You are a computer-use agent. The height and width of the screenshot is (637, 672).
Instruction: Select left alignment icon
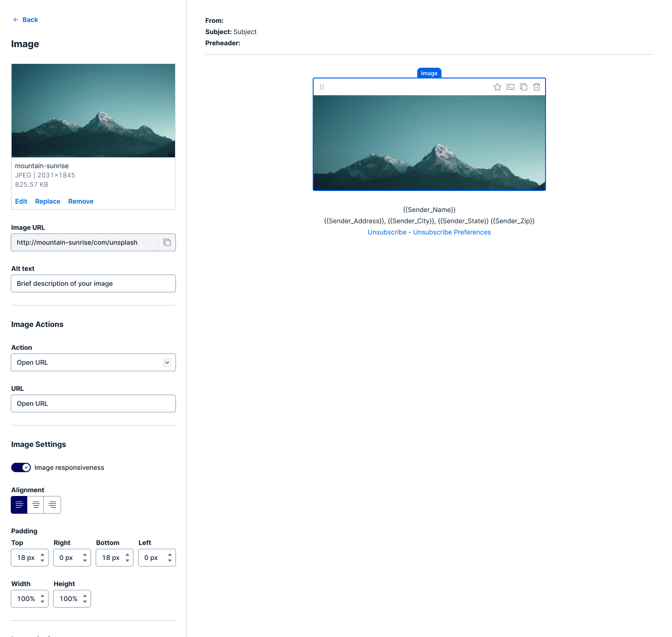pyautogui.click(x=19, y=505)
